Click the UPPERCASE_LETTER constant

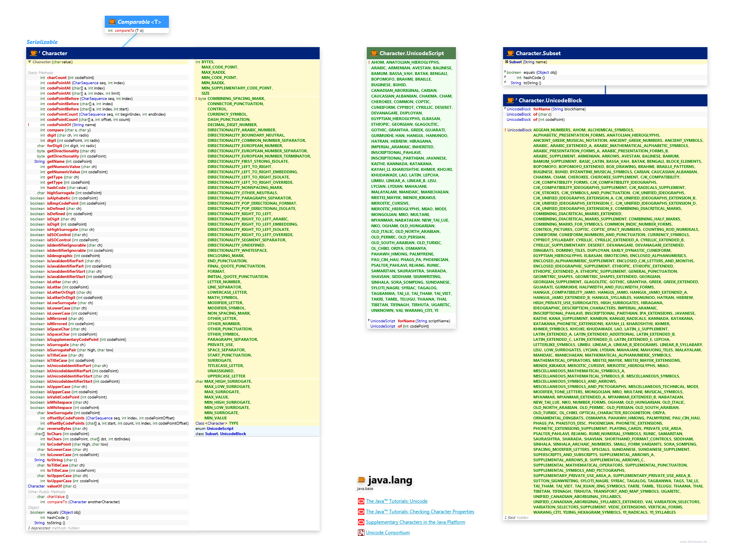coord(227,376)
